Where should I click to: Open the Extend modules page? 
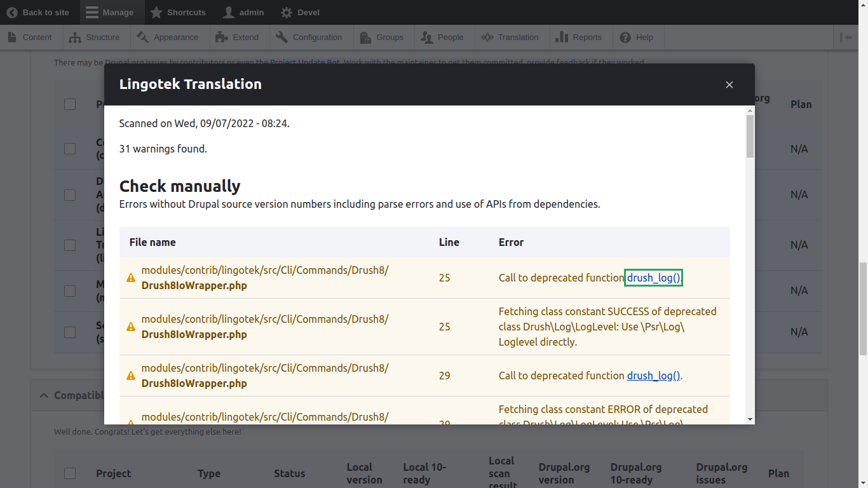tap(237, 37)
